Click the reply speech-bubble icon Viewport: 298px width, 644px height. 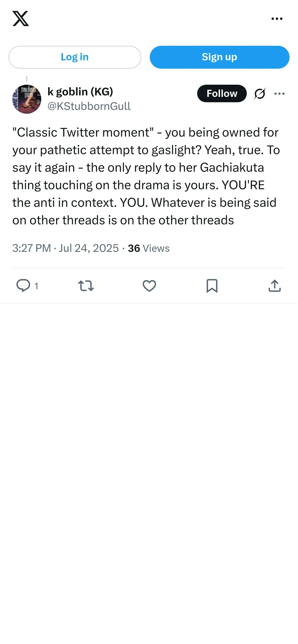pyautogui.click(x=23, y=285)
